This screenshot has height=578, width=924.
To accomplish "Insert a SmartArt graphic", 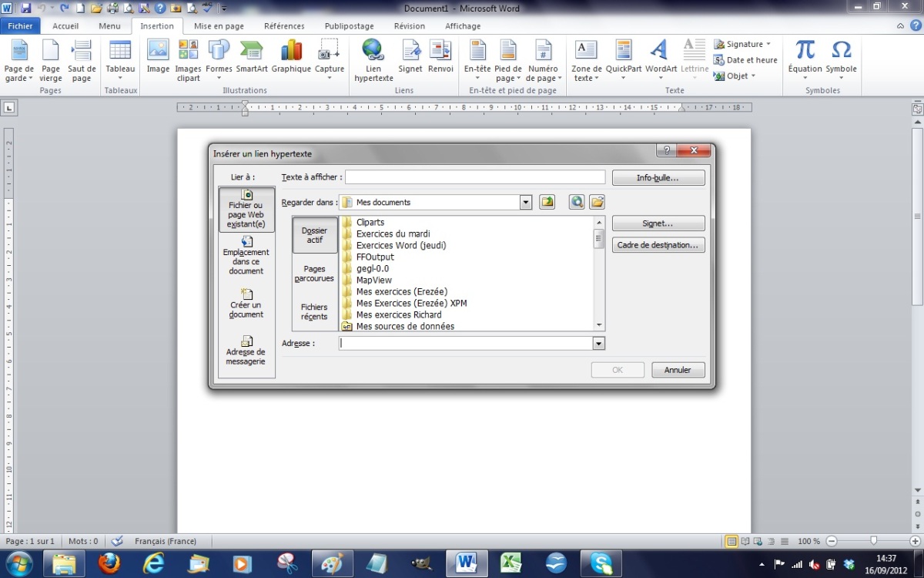I will (252, 56).
